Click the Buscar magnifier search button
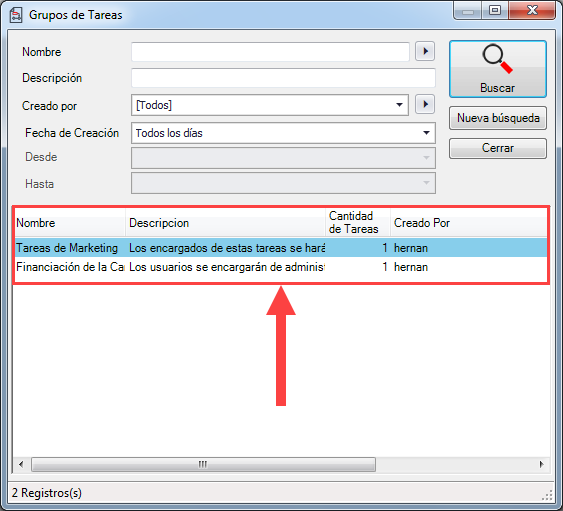The width and height of the screenshot is (563, 511). (498, 69)
